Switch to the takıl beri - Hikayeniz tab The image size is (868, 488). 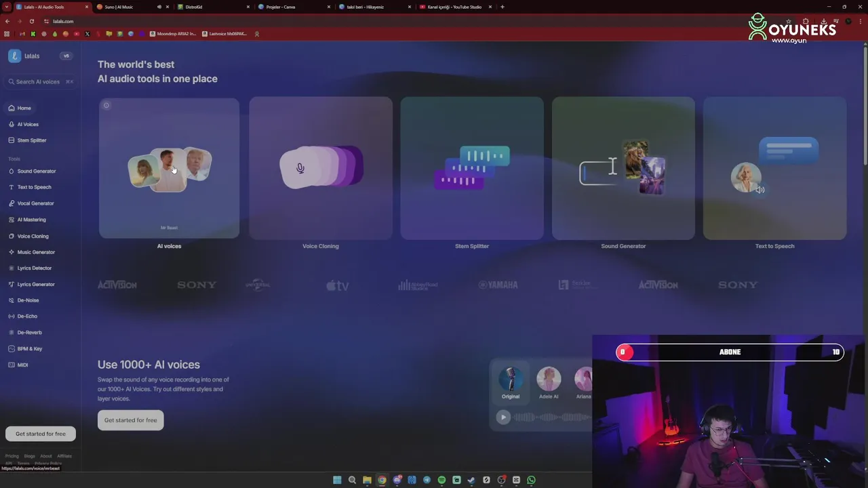coord(375,7)
